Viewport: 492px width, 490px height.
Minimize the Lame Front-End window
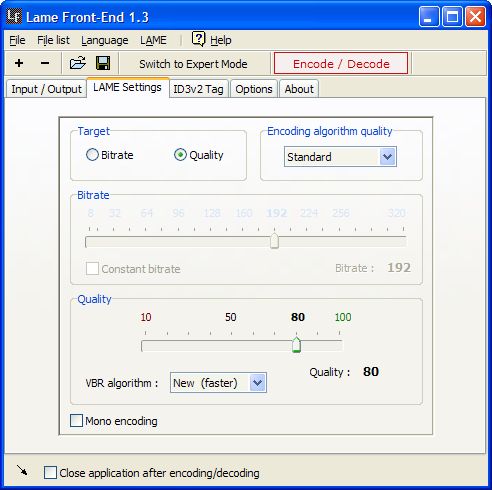429,16
